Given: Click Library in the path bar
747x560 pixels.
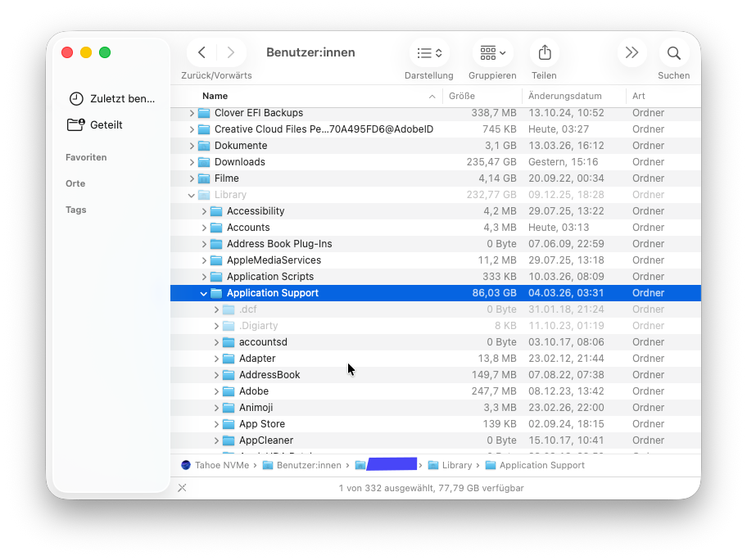Looking at the screenshot, I should coord(450,465).
